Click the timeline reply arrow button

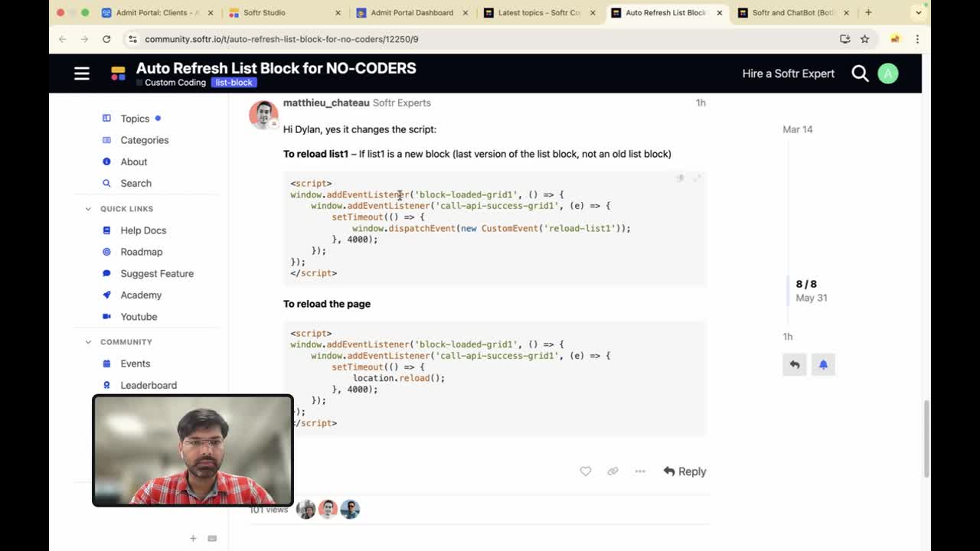[x=795, y=365]
